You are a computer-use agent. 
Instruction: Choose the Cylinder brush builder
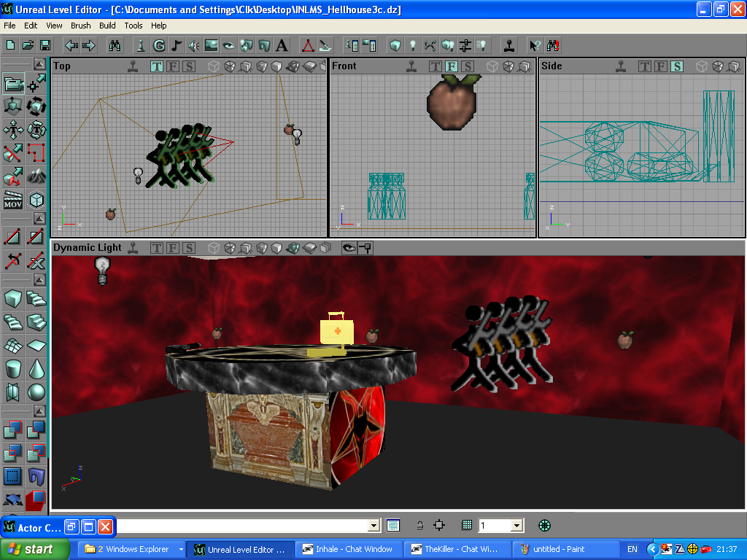pyautogui.click(x=13, y=369)
